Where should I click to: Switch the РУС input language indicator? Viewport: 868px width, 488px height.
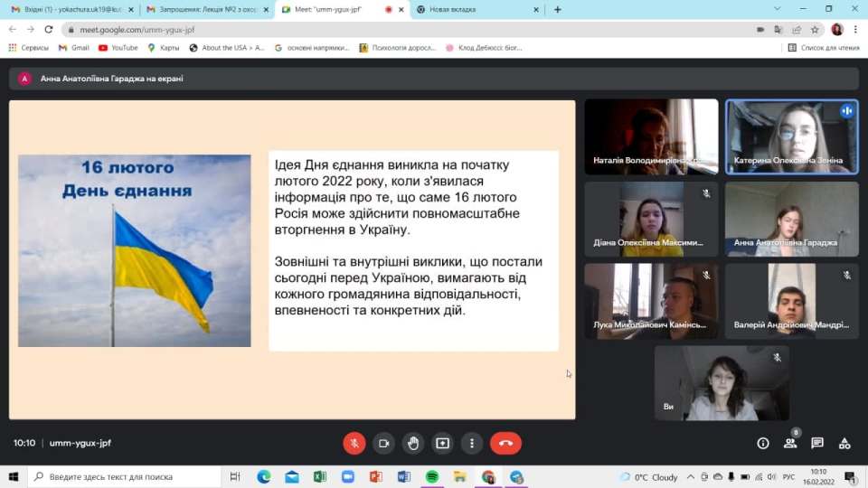tap(788, 476)
